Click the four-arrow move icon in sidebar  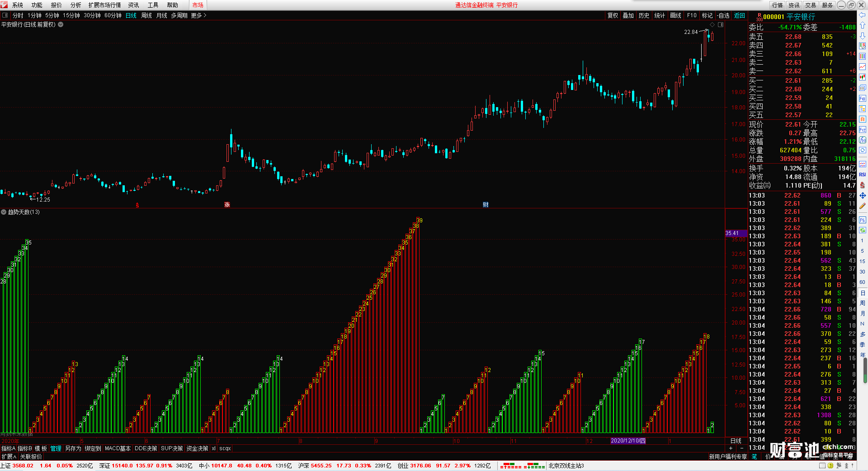(x=863, y=195)
